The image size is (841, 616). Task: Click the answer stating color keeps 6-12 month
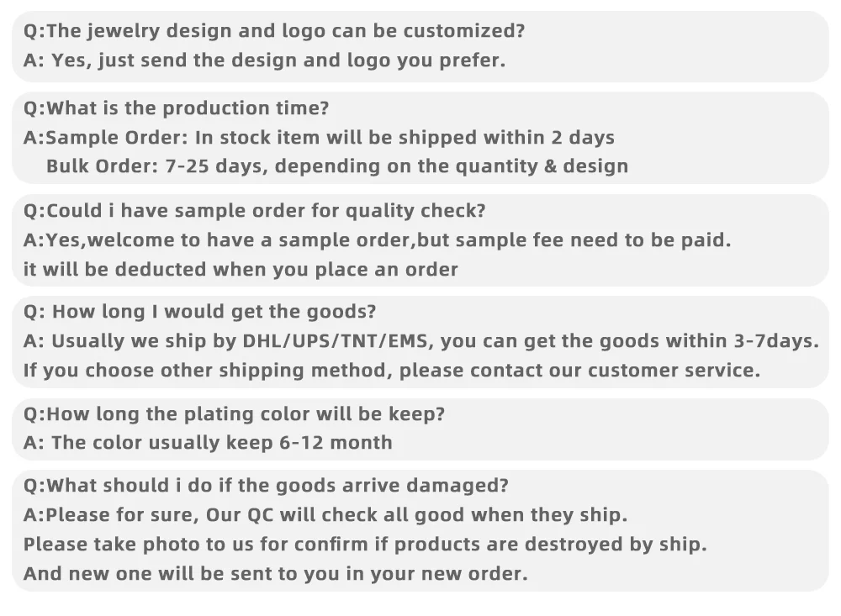208,443
